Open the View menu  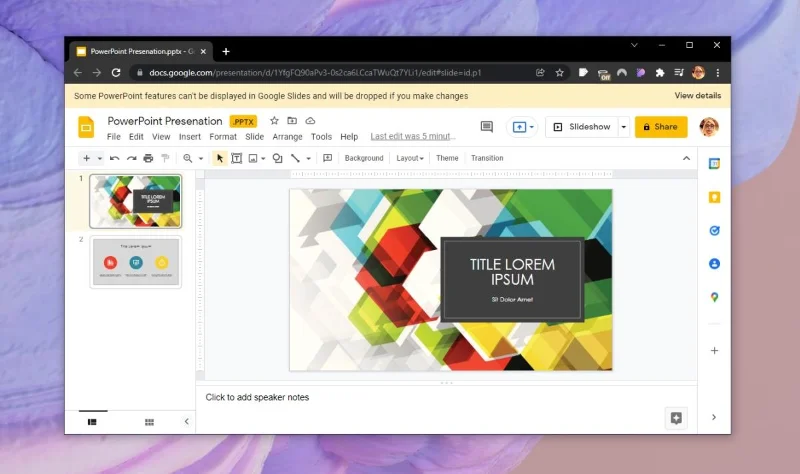[161, 137]
